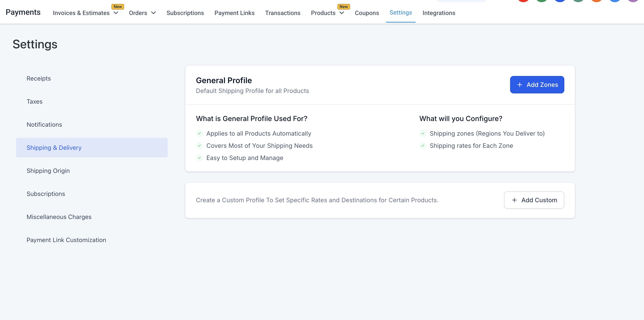This screenshot has width=644, height=320.
Task: Expand the Orders dropdown chevron
Action: click(153, 13)
